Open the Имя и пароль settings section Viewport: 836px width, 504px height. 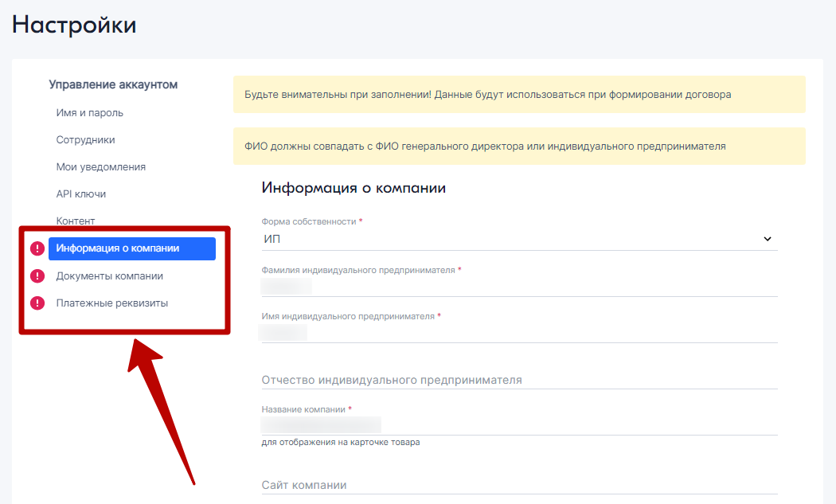coord(89,113)
